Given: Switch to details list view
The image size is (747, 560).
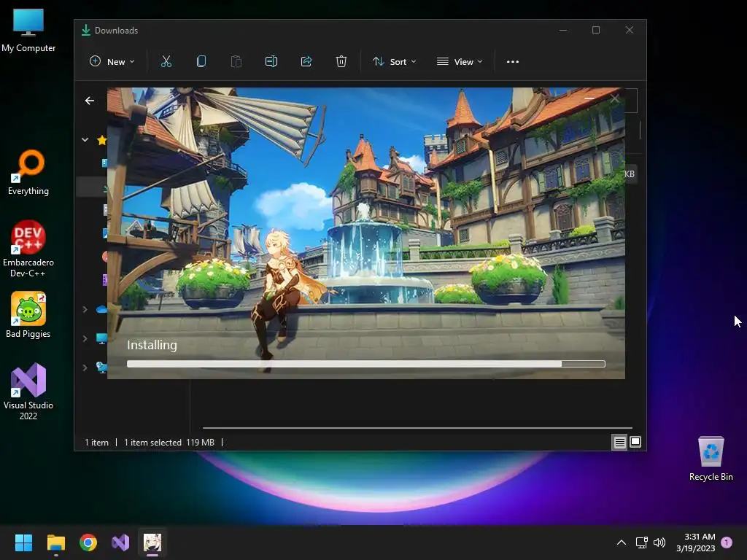Looking at the screenshot, I should (x=619, y=443).
